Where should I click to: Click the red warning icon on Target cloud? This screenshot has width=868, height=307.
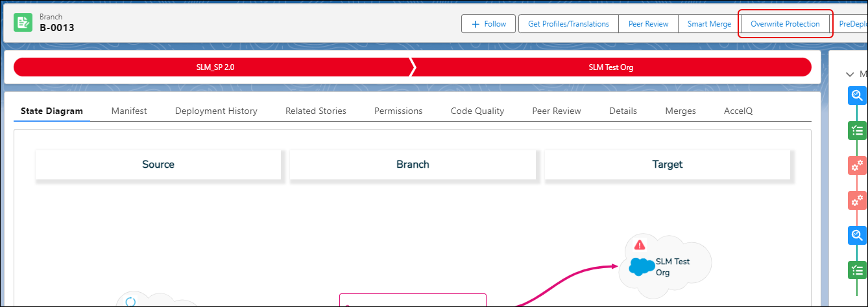(x=640, y=245)
